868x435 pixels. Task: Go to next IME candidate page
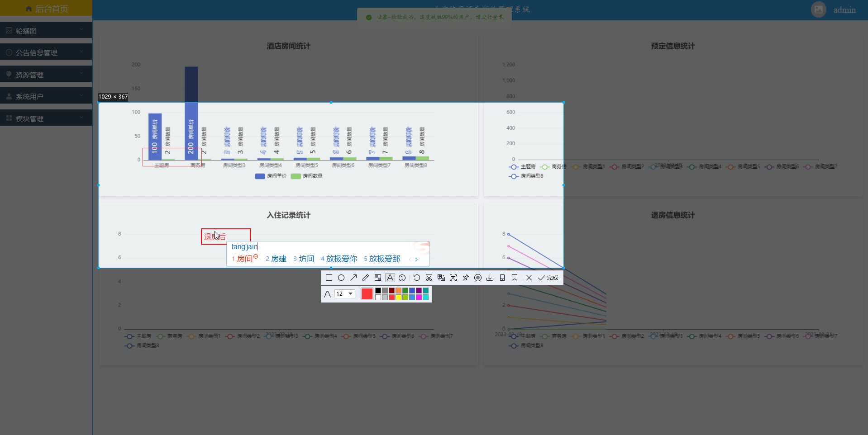pos(416,260)
